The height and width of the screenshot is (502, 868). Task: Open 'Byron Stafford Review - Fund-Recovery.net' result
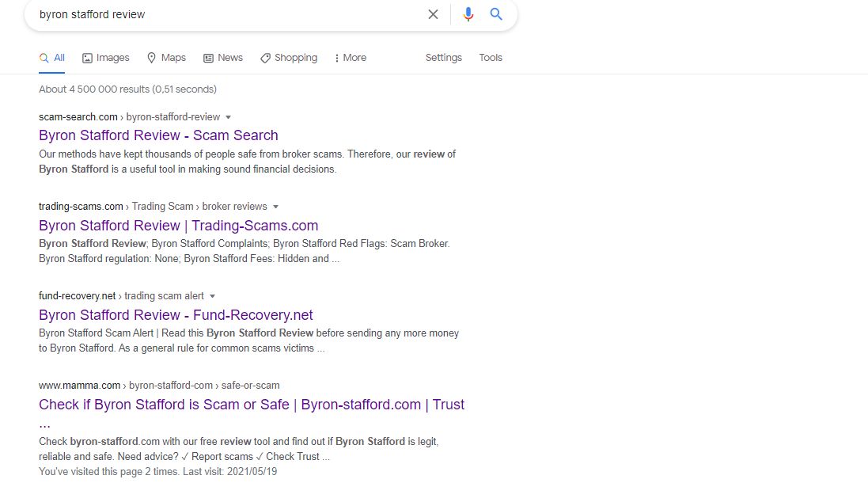point(176,314)
